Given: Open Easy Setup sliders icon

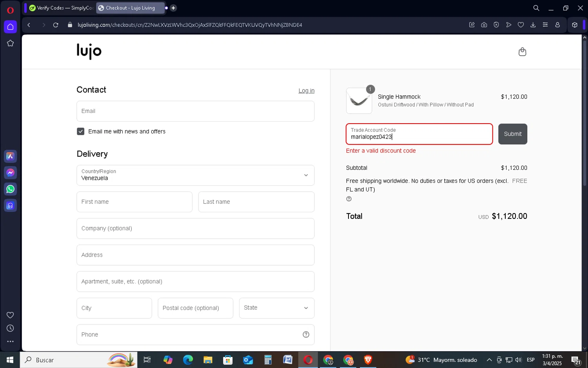Looking at the screenshot, I should coord(545,25).
